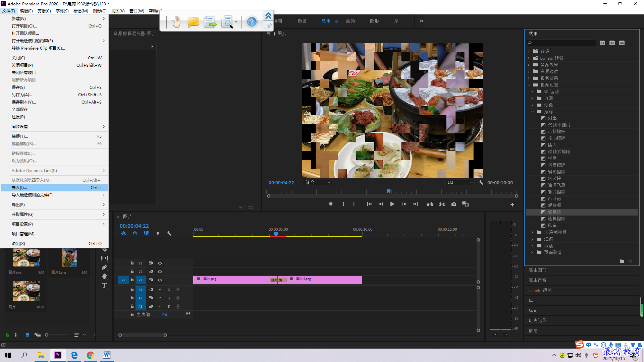Click Go to In point button
Image resolution: width=644 pixels, height=362 pixels.
pos(369,204)
